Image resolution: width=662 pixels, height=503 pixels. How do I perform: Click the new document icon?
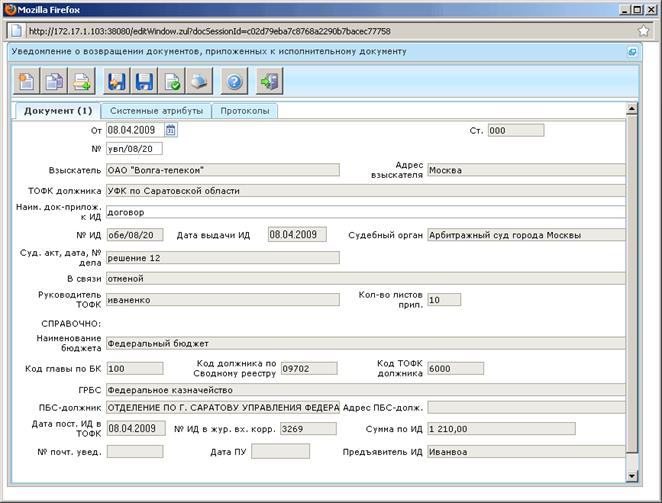[27, 81]
